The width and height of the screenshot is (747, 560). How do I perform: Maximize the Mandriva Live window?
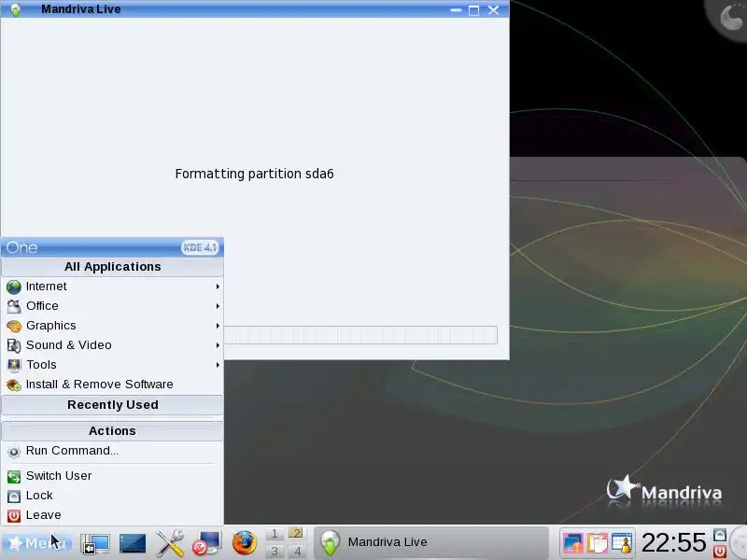point(473,10)
